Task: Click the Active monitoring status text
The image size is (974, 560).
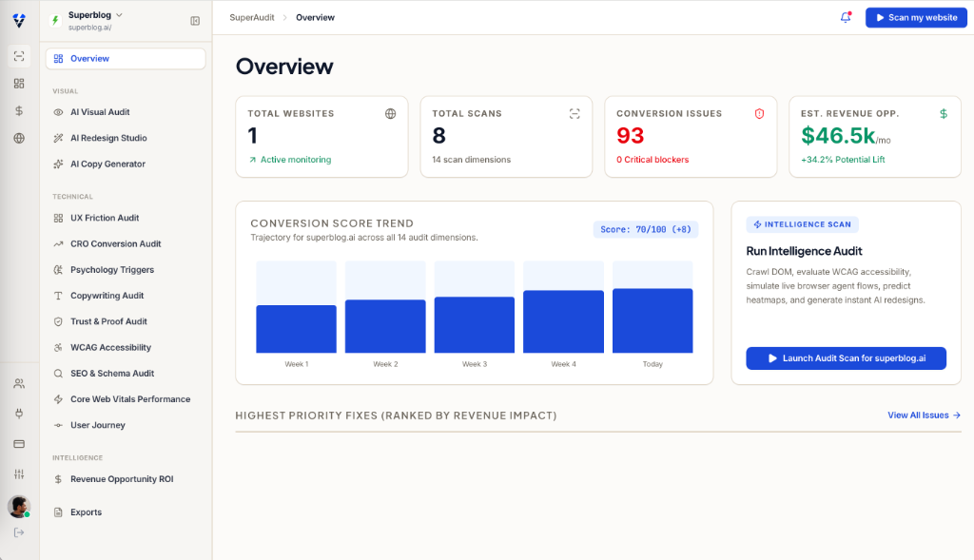Action: click(x=296, y=160)
